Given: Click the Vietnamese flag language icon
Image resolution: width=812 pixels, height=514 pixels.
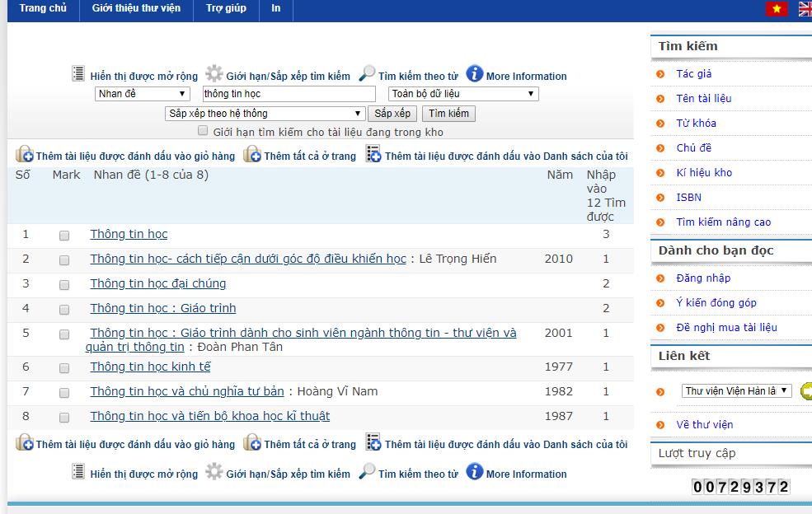Looking at the screenshot, I should 776,9.
